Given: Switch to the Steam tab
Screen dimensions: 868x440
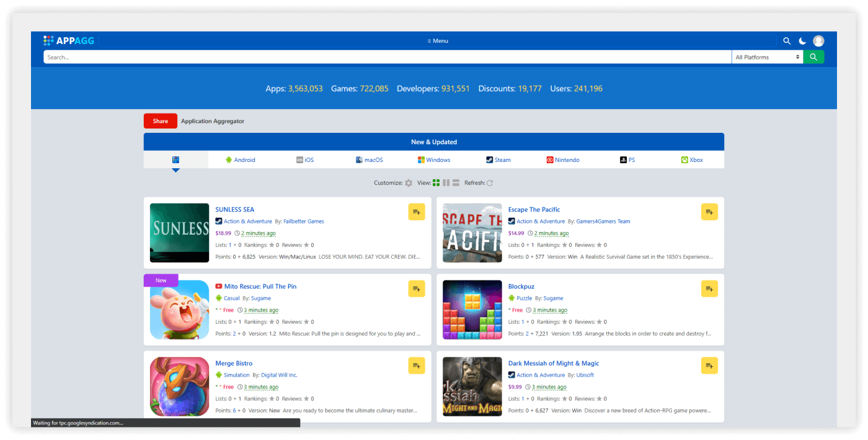Looking at the screenshot, I should tap(498, 159).
